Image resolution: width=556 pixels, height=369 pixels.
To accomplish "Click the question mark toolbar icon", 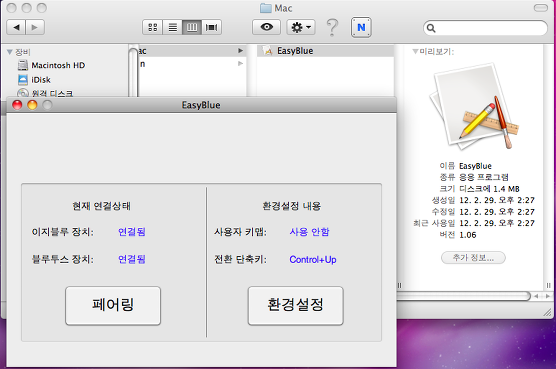I will tap(332, 27).
